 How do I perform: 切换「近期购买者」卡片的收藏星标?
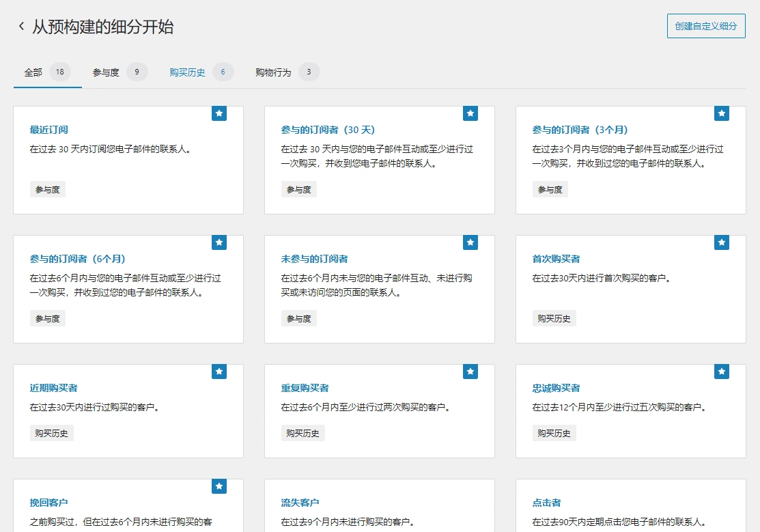coord(219,372)
